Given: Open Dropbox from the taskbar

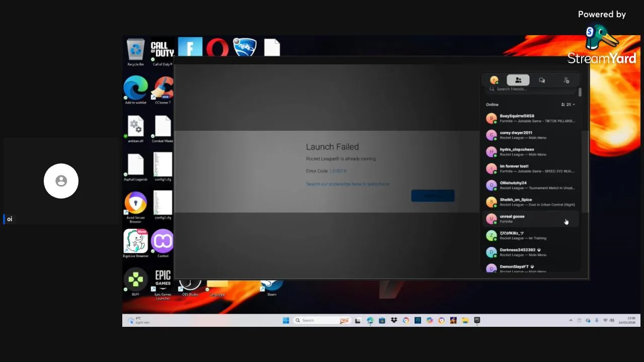Looking at the screenshot, I should pyautogui.click(x=394, y=320).
